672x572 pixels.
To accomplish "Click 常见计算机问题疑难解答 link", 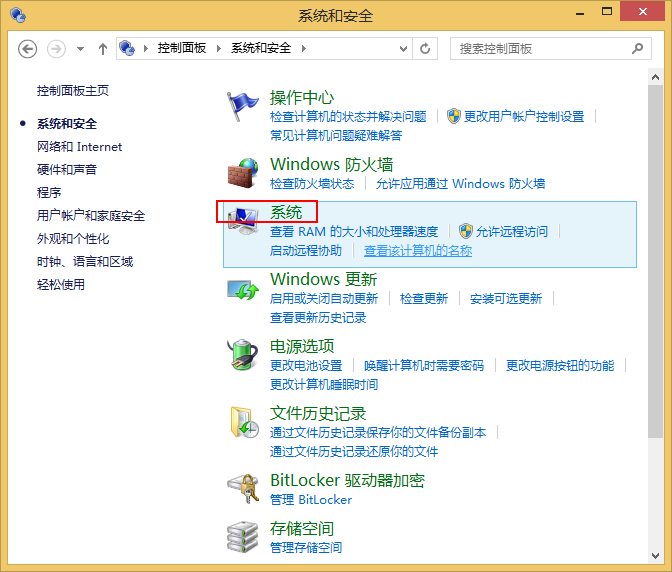I will (x=336, y=135).
